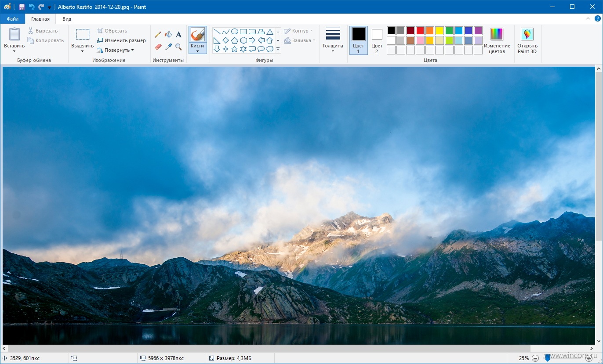Image resolution: width=603 pixels, height=364 pixels.
Task: Select the Pencil tool
Action: [158, 34]
